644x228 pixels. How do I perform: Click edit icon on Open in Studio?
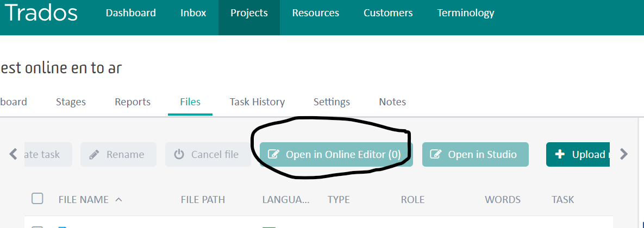pos(436,154)
